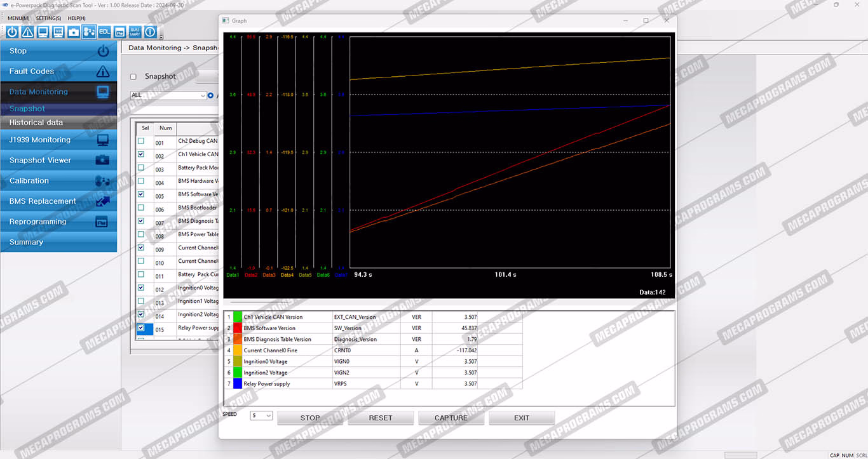Viewport: 868px width, 459px height.
Task: Open the SPEED dropdown in Graph window
Action: (261, 416)
